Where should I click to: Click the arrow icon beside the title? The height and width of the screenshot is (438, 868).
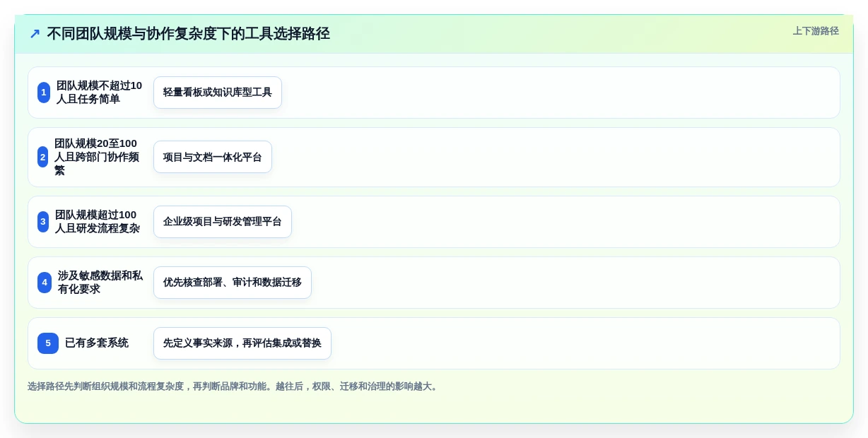(x=35, y=34)
